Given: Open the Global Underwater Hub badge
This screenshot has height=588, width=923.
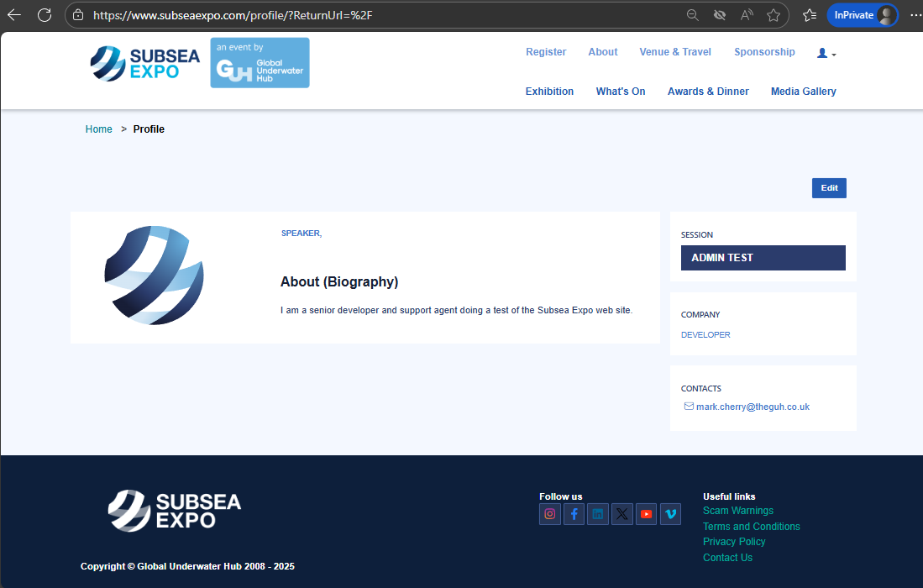Looking at the screenshot, I should click(260, 63).
